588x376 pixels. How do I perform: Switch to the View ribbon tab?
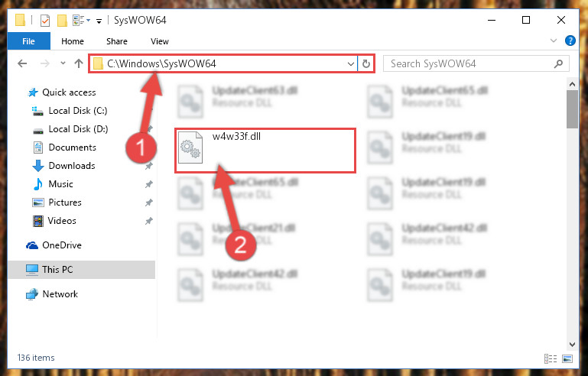(160, 41)
